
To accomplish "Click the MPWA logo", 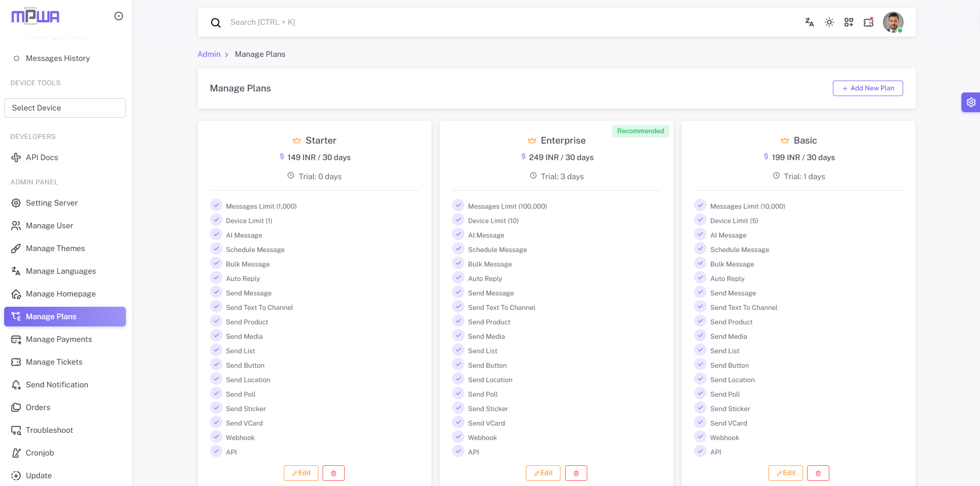I will (x=36, y=17).
